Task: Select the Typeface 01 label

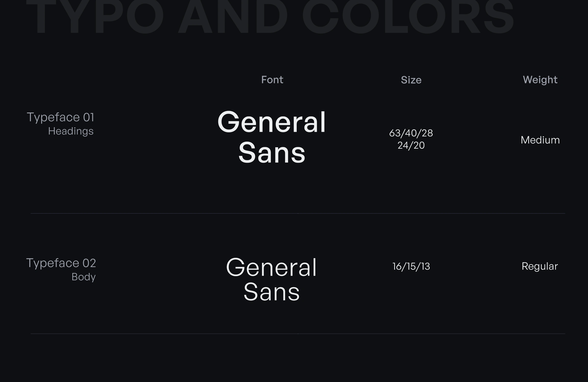Action: point(60,117)
